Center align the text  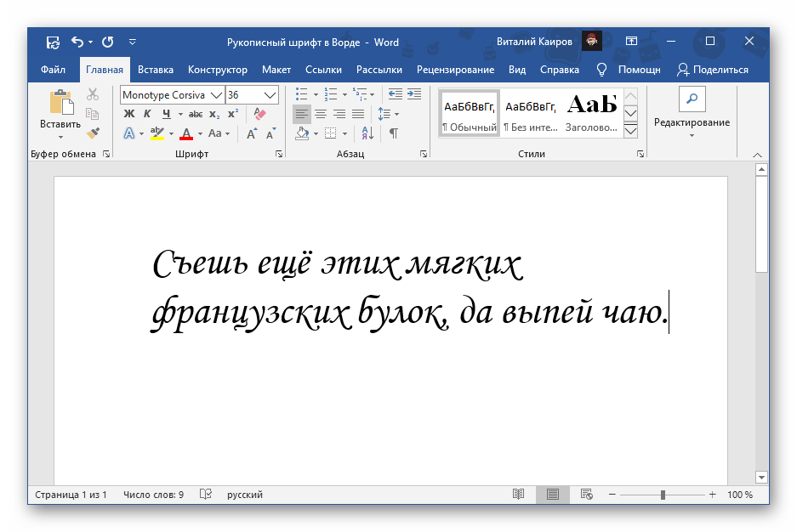point(321,114)
